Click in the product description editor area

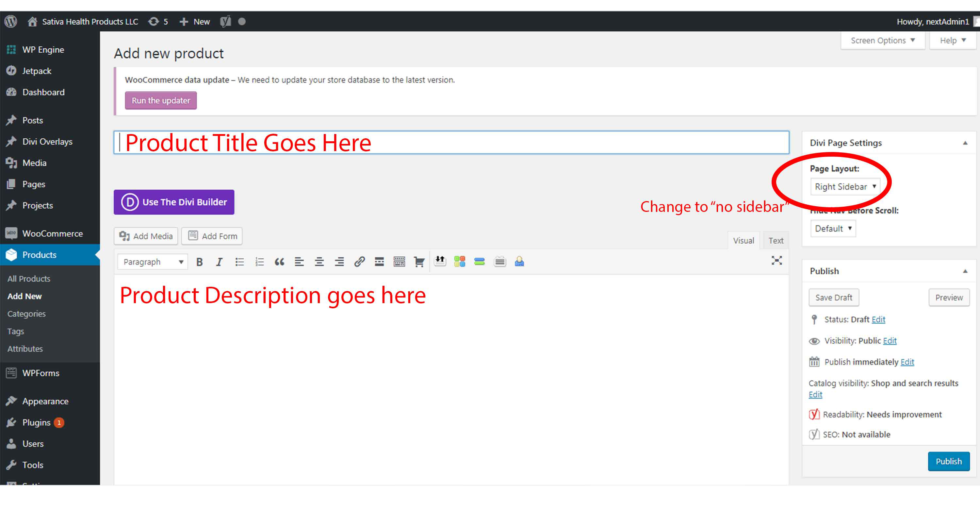click(451, 380)
